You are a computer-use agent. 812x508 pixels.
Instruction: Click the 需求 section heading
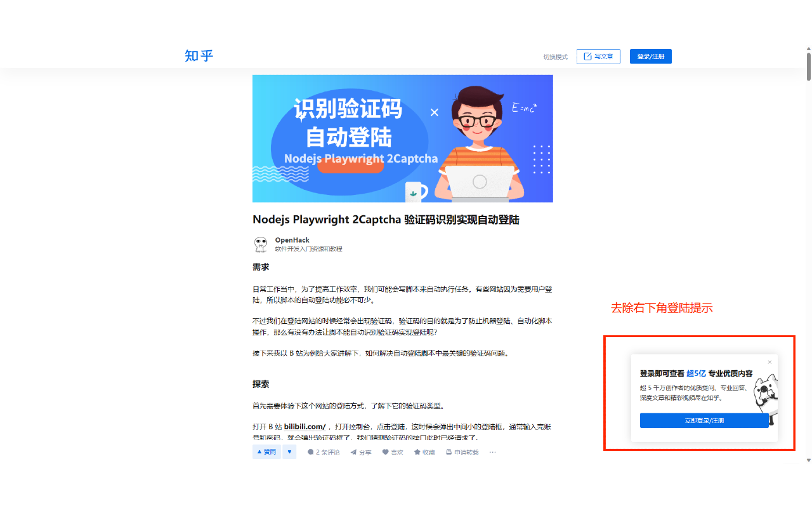click(x=261, y=267)
